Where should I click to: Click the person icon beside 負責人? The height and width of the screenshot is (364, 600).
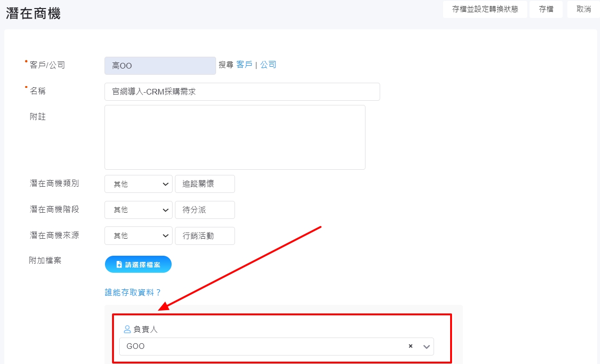(x=127, y=329)
